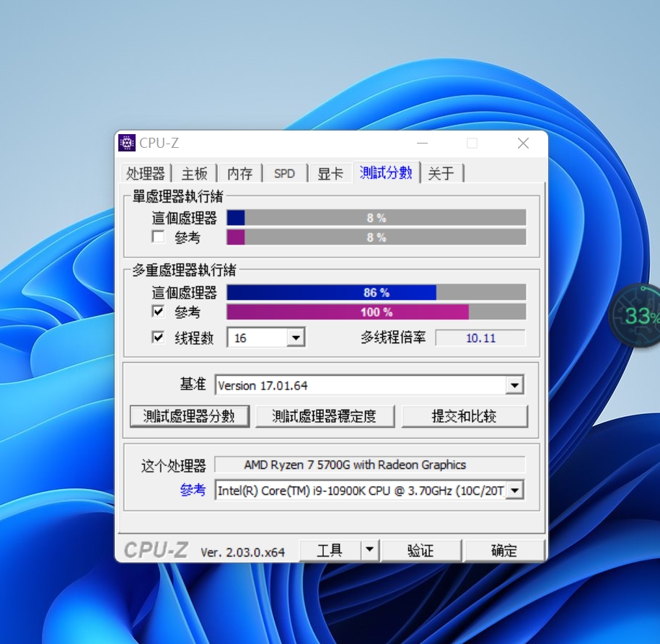The image size is (660, 644).
Task: Select the 内存 tab
Action: tap(239, 173)
